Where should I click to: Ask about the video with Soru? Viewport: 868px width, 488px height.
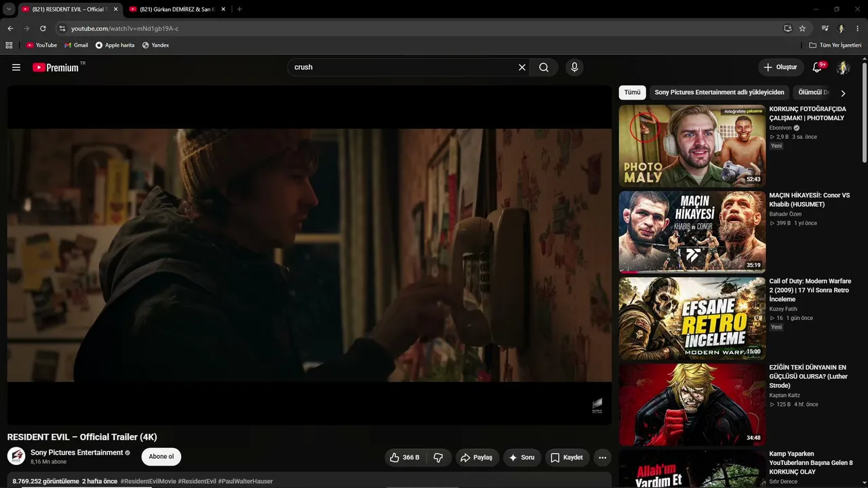522,457
